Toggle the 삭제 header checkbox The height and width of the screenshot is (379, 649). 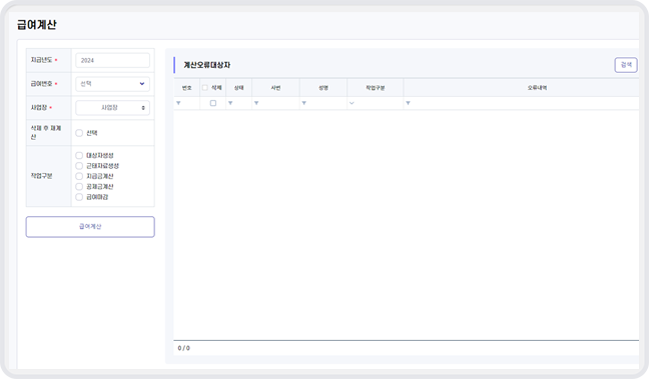click(205, 88)
